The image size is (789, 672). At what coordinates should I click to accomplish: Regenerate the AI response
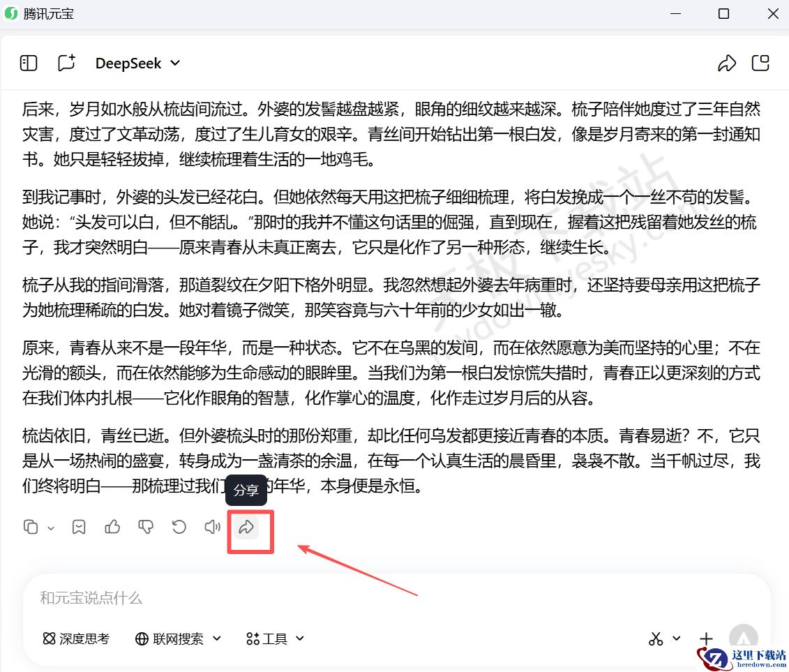click(x=179, y=527)
